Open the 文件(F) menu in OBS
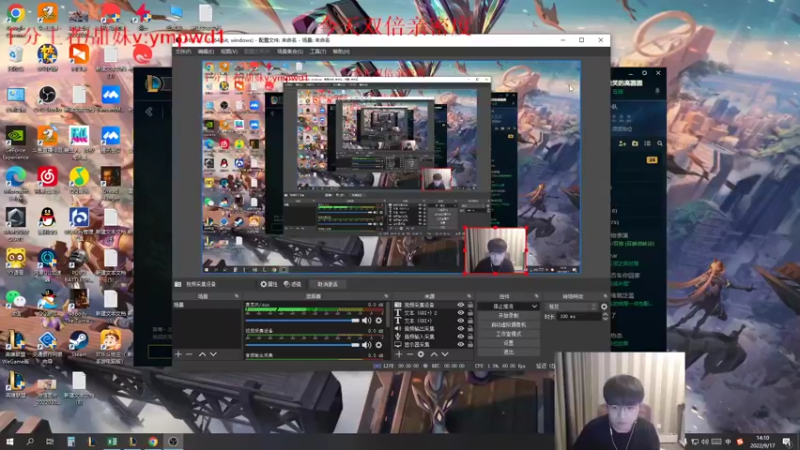The height and width of the screenshot is (450, 800). click(183, 52)
